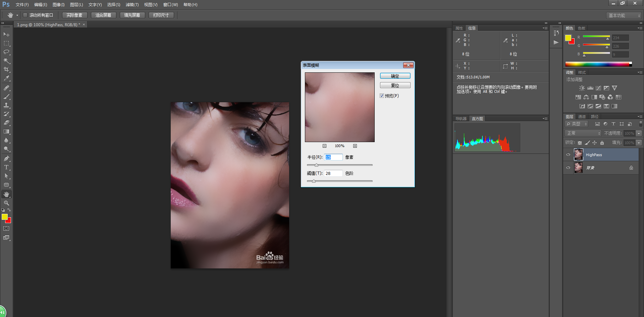Select the Brush tool
Image resolution: width=644 pixels, height=317 pixels.
6,97
